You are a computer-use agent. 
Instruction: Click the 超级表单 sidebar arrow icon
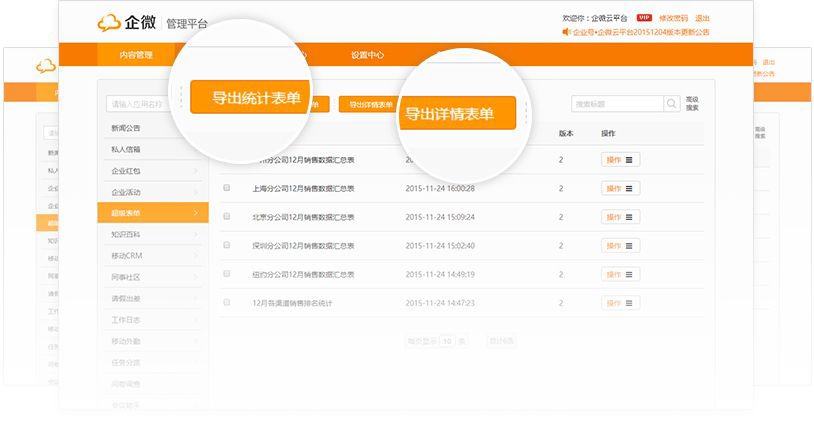[x=196, y=212]
